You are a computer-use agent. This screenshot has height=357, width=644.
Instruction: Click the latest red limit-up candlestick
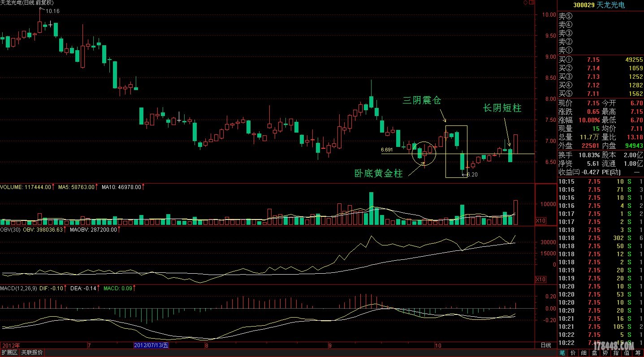[515, 143]
